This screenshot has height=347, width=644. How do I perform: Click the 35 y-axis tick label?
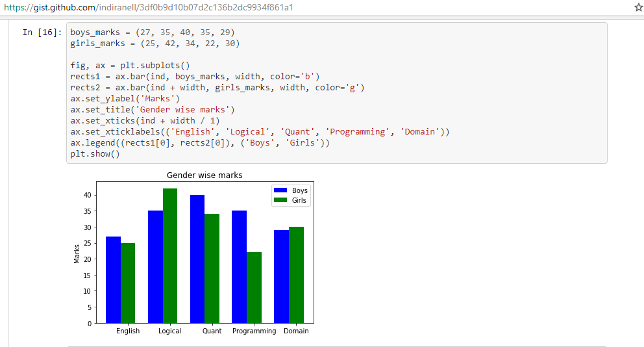tap(87, 211)
